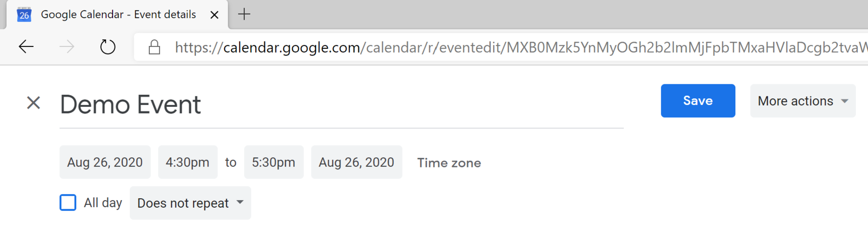Expand the Does not repeat dropdown

tap(190, 203)
